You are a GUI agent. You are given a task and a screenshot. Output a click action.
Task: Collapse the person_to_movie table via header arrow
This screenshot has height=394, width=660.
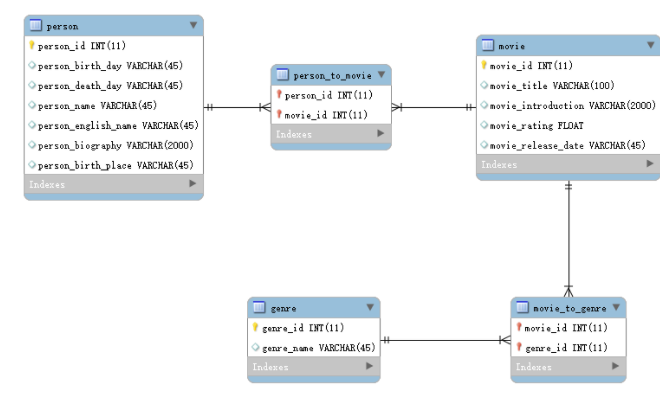tap(381, 75)
